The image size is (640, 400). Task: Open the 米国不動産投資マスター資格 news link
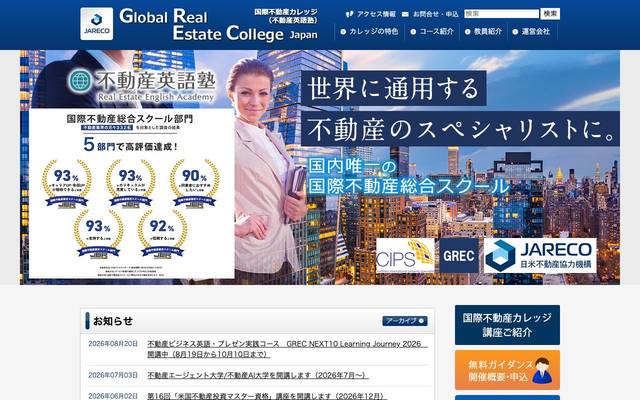coord(267,396)
